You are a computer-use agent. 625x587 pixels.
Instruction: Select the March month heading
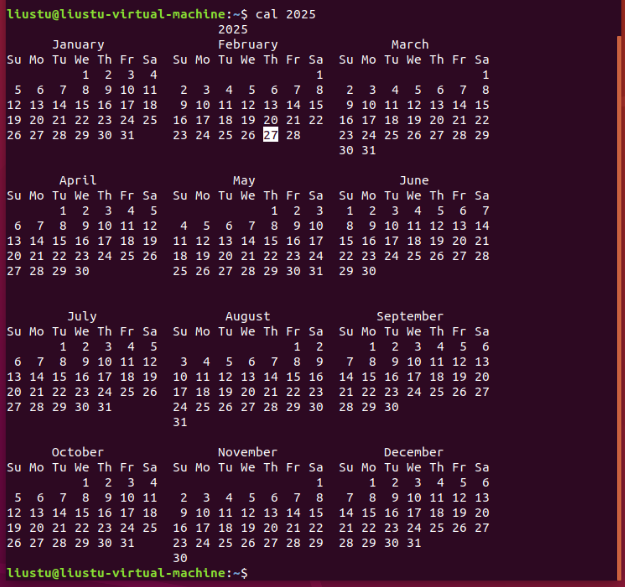pyautogui.click(x=410, y=45)
